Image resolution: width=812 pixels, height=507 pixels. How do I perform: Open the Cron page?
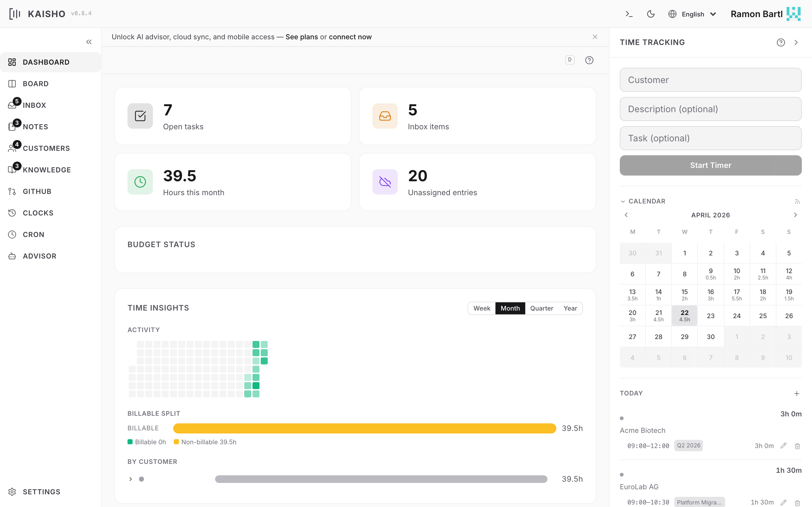tap(33, 234)
